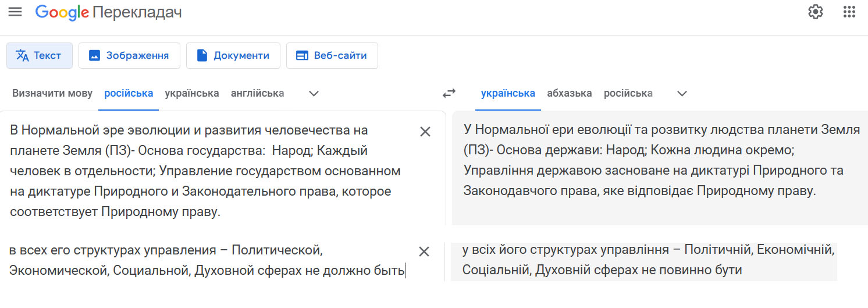Open the Документи translation mode

(233, 55)
